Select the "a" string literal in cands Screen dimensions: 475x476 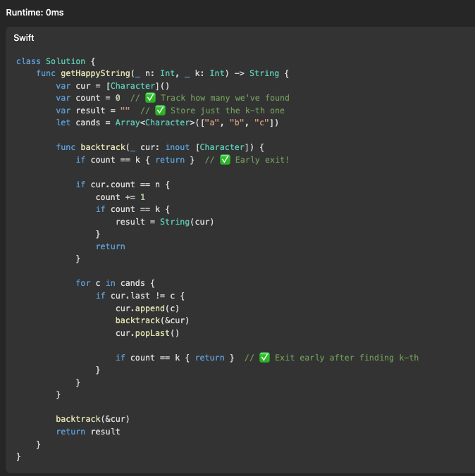click(x=212, y=123)
